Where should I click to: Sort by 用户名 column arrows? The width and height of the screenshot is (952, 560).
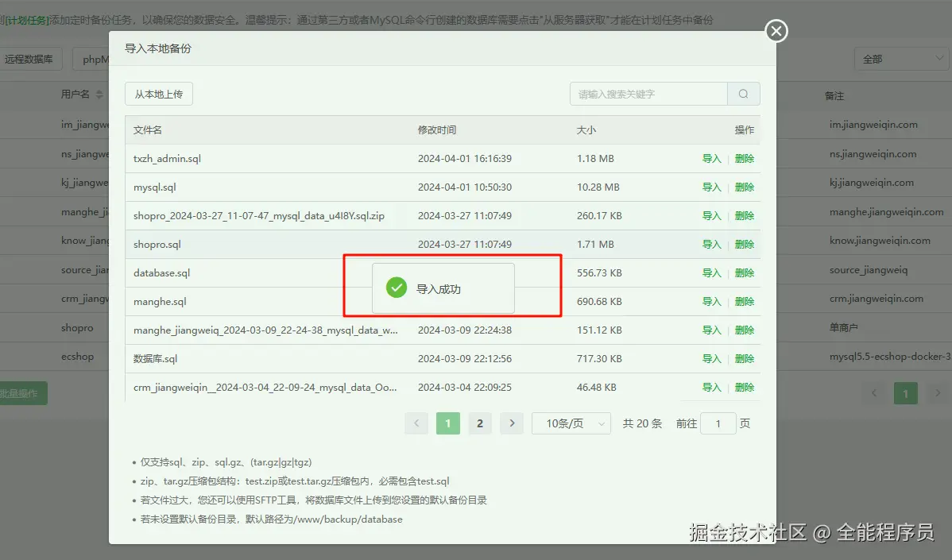(99, 94)
